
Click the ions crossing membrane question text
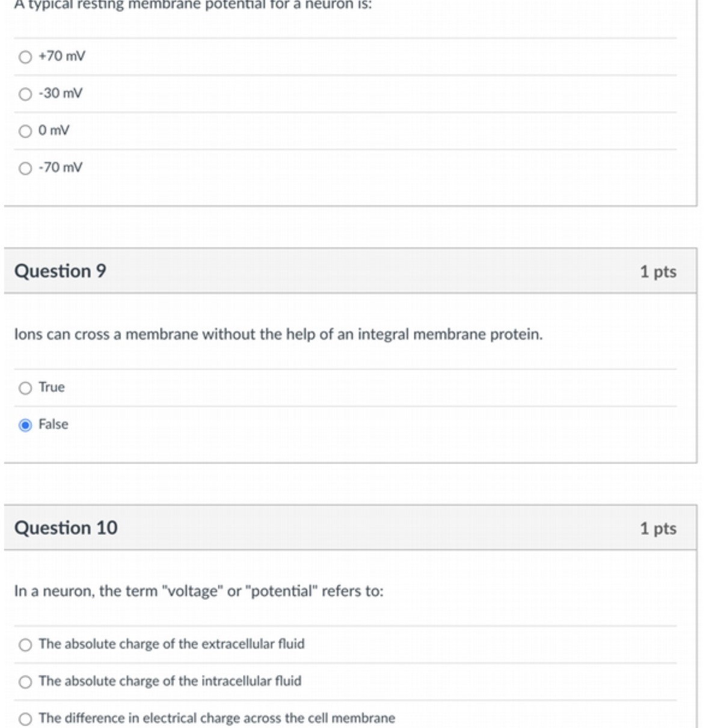pos(278,334)
